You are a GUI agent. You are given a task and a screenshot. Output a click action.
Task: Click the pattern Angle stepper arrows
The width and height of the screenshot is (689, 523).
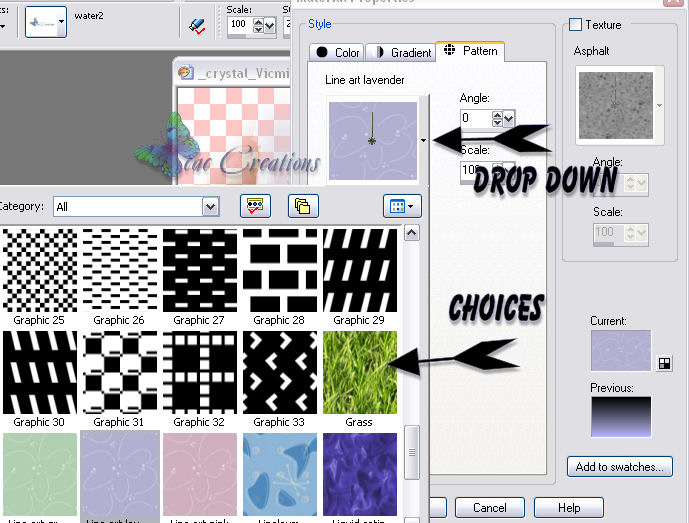497,119
